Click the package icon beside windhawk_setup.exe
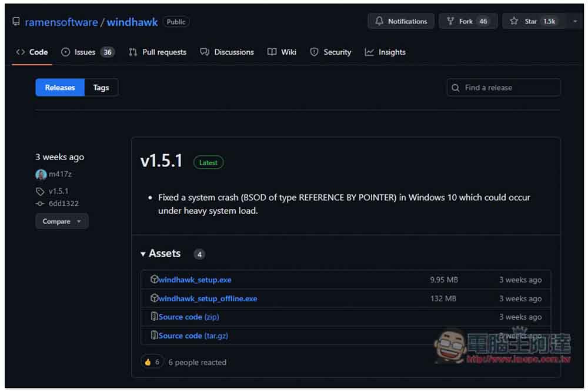 [x=154, y=279]
